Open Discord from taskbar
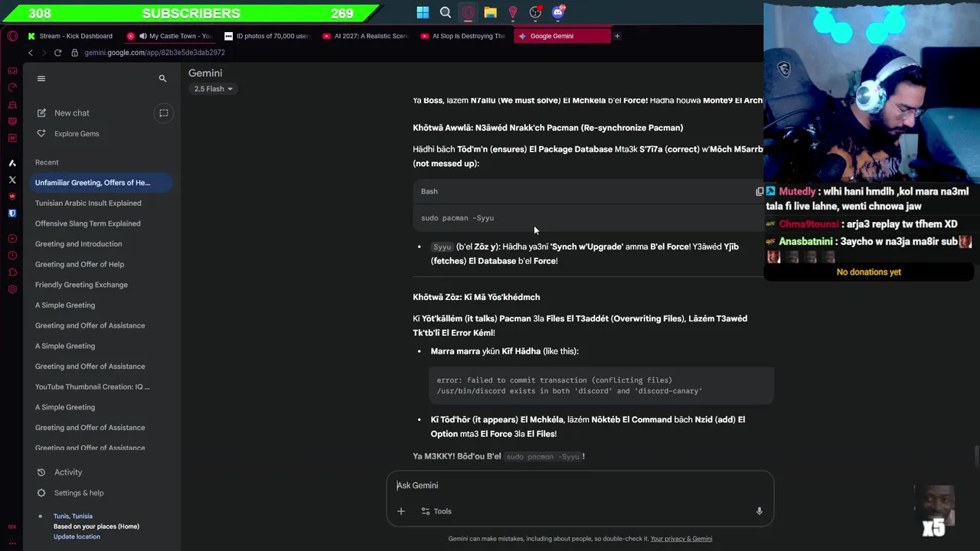The image size is (980, 551). tap(558, 12)
